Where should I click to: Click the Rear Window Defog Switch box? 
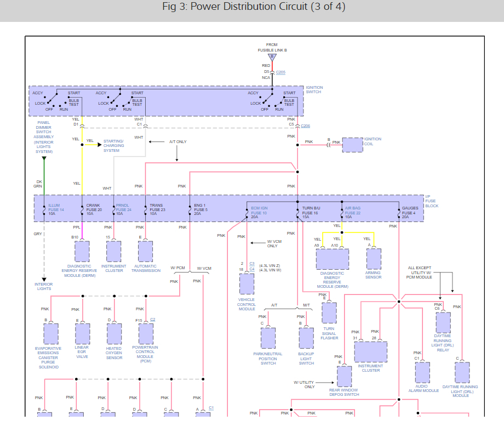pos(343,377)
